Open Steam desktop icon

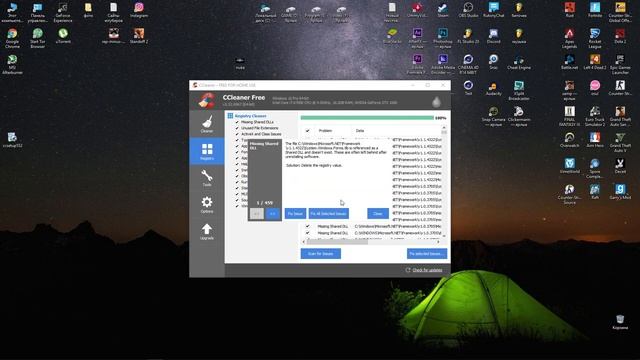coord(443,10)
